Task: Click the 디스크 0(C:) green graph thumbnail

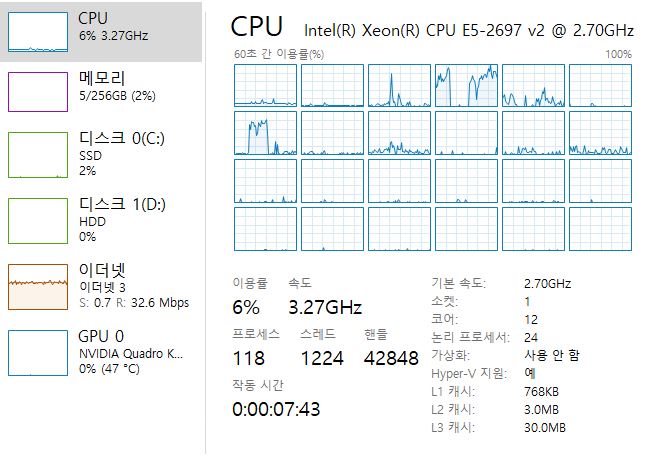Action: 38,155
